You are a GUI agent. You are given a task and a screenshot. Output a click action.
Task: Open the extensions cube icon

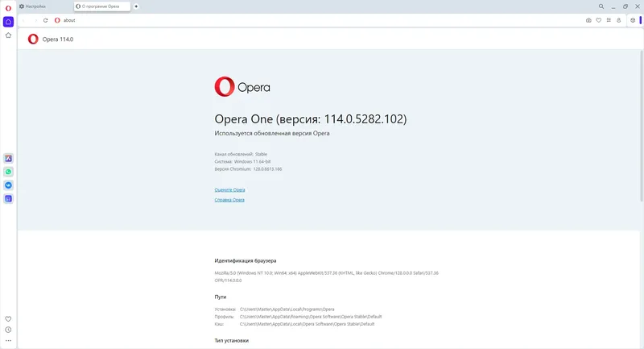633,20
